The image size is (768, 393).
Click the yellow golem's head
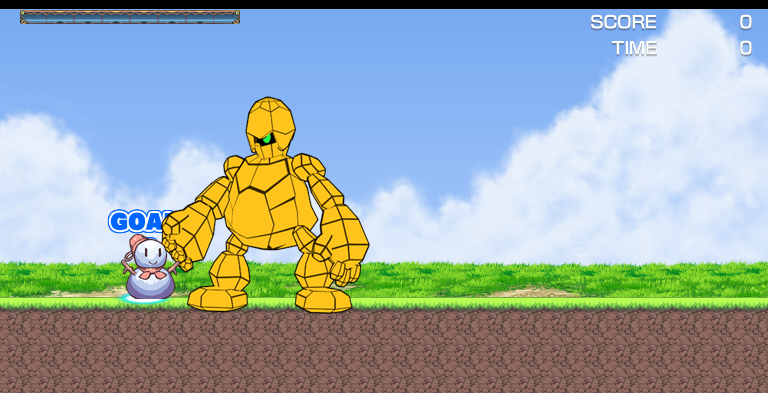tap(270, 127)
